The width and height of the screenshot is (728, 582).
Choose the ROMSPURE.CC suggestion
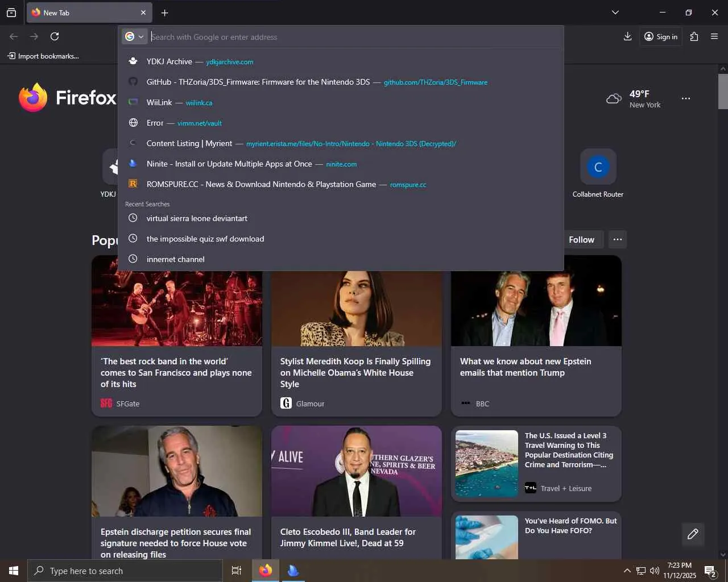tap(341, 184)
